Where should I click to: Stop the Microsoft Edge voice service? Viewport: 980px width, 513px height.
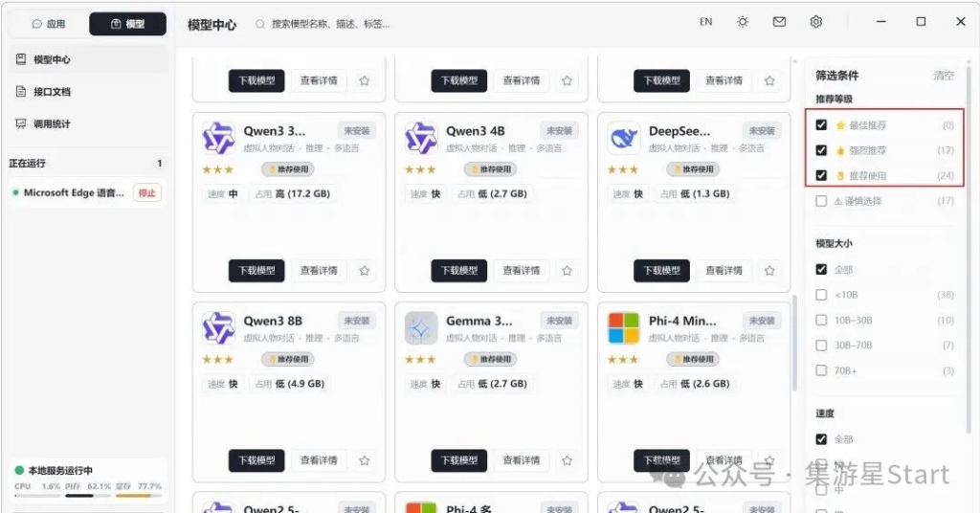(x=147, y=193)
